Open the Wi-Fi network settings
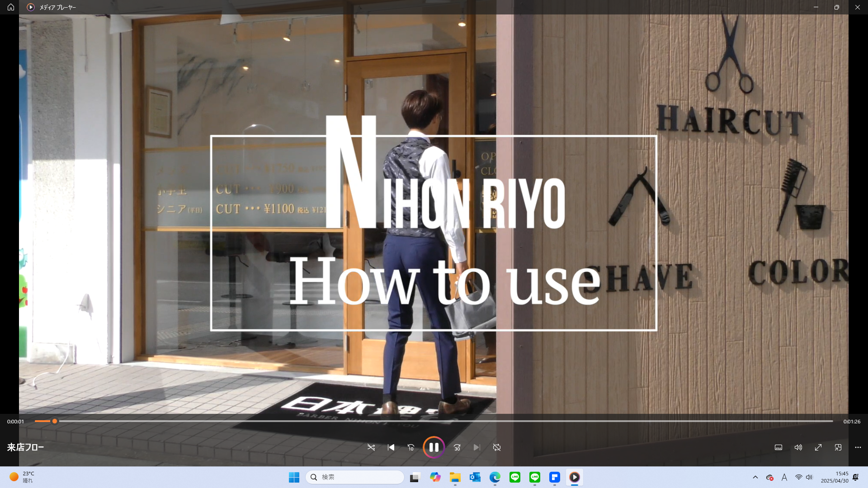 pos(799,477)
